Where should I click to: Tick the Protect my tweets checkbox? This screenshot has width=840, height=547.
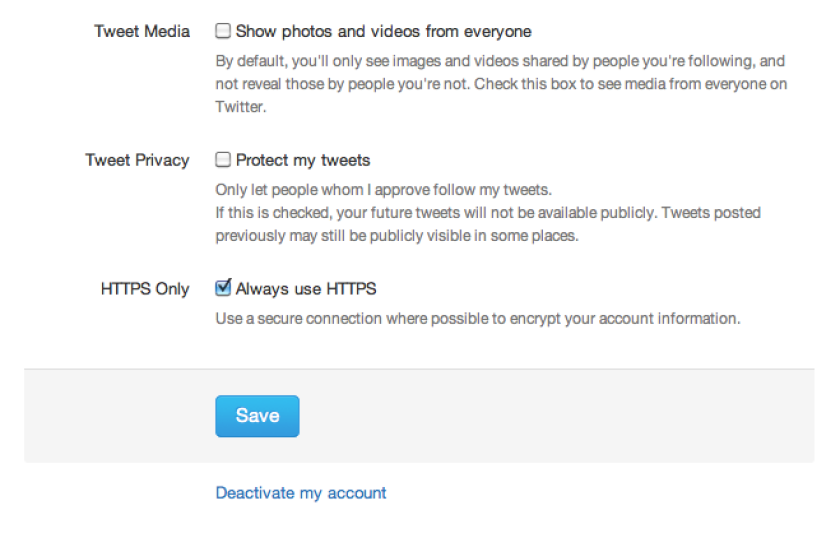(223, 160)
